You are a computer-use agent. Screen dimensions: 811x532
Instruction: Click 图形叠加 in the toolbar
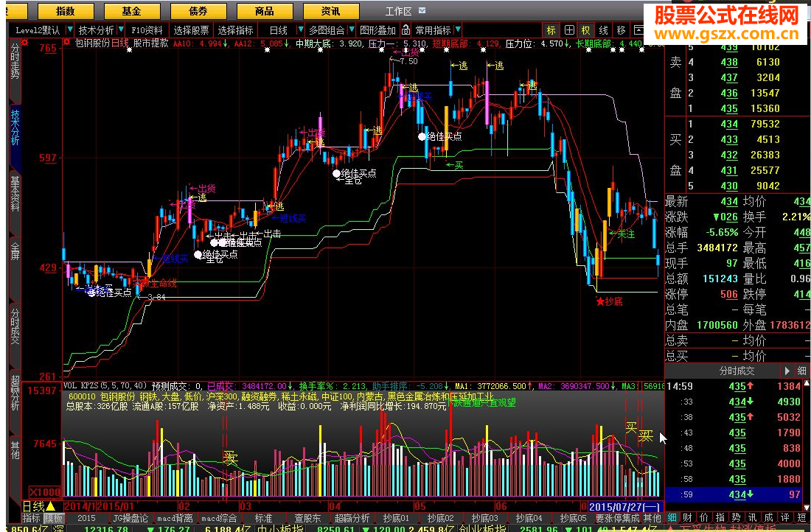378,30
